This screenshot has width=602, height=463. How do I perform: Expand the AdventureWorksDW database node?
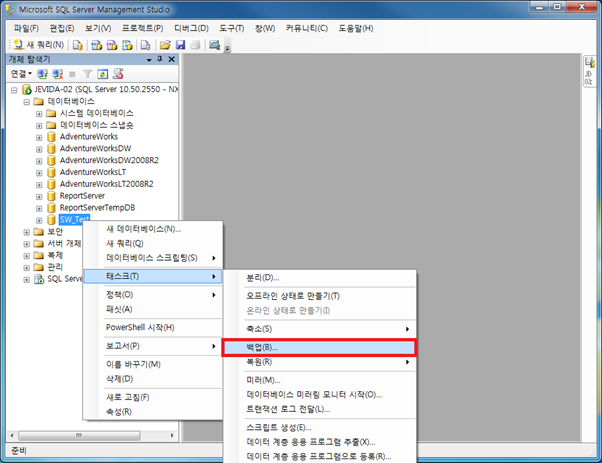39,149
